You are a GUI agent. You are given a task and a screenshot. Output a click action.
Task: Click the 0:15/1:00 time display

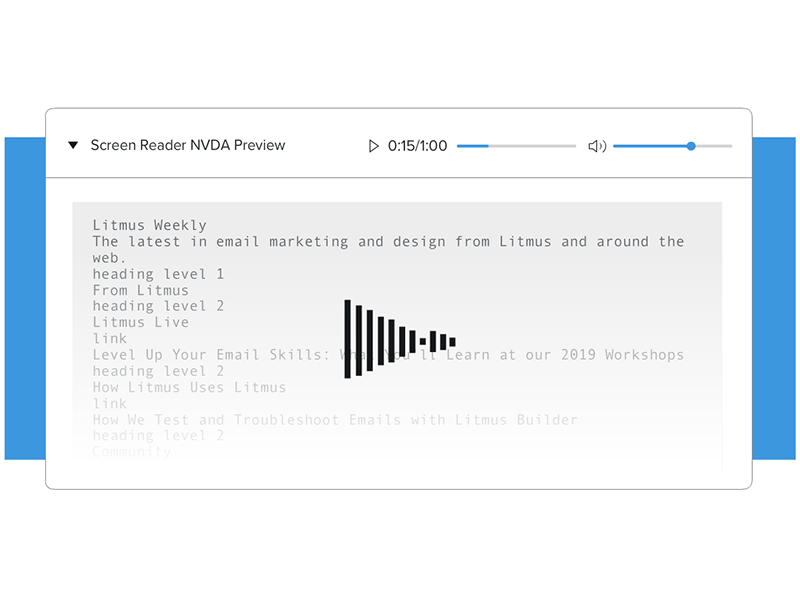[x=417, y=146]
